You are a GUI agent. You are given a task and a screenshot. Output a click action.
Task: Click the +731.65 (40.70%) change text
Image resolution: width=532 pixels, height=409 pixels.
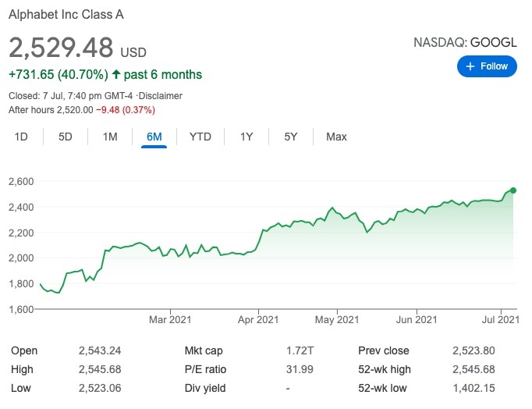tap(59, 75)
